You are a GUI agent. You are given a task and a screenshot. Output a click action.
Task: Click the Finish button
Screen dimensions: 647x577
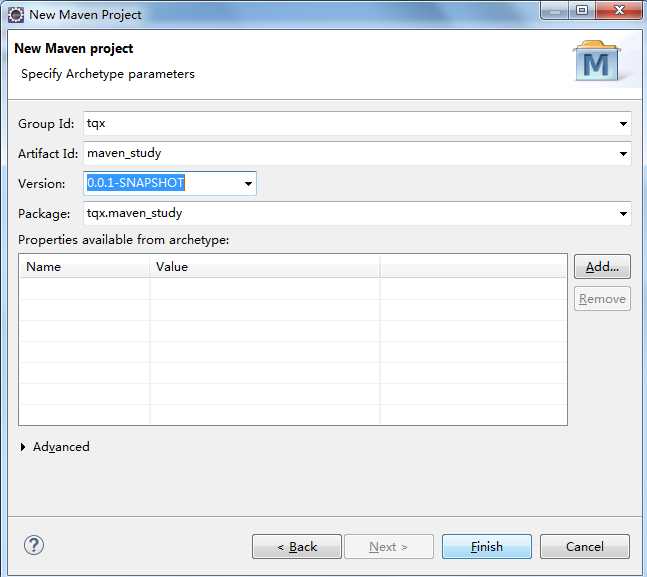(486, 546)
